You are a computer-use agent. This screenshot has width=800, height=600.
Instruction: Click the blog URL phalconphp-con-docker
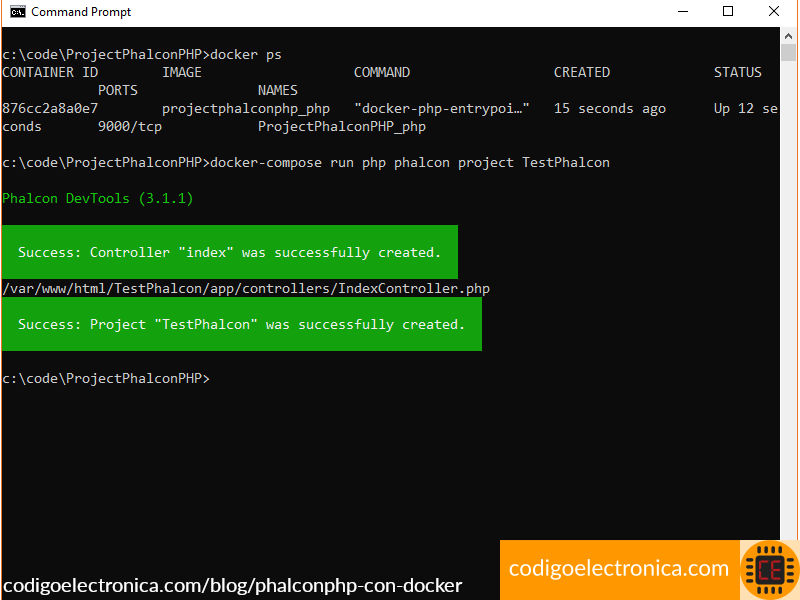pyautogui.click(x=233, y=586)
